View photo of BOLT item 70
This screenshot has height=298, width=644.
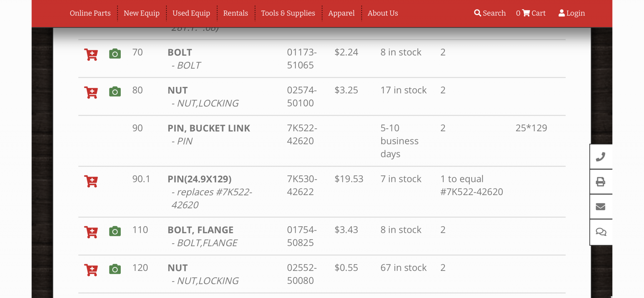tap(115, 54)
